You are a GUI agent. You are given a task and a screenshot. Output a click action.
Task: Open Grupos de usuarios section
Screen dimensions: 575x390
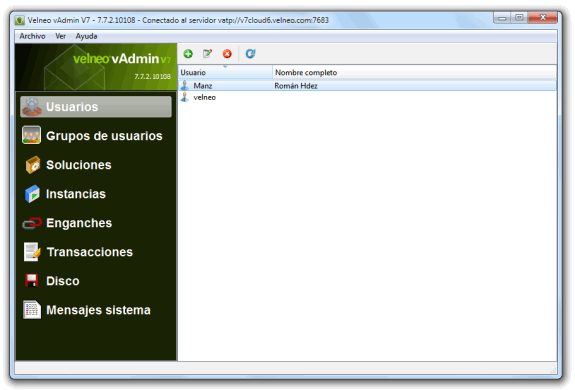click(x=104, y=136)
